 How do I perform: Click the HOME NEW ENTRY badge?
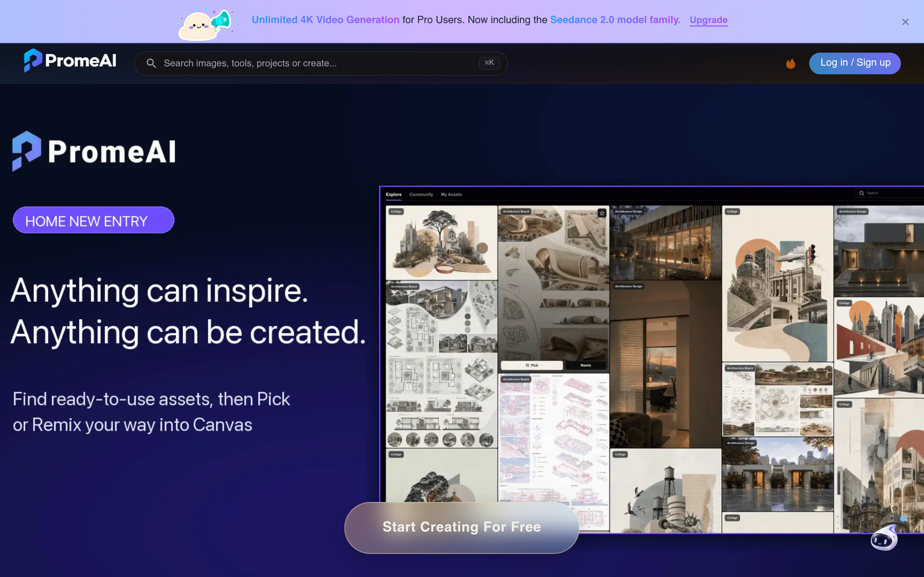[93, 220]
